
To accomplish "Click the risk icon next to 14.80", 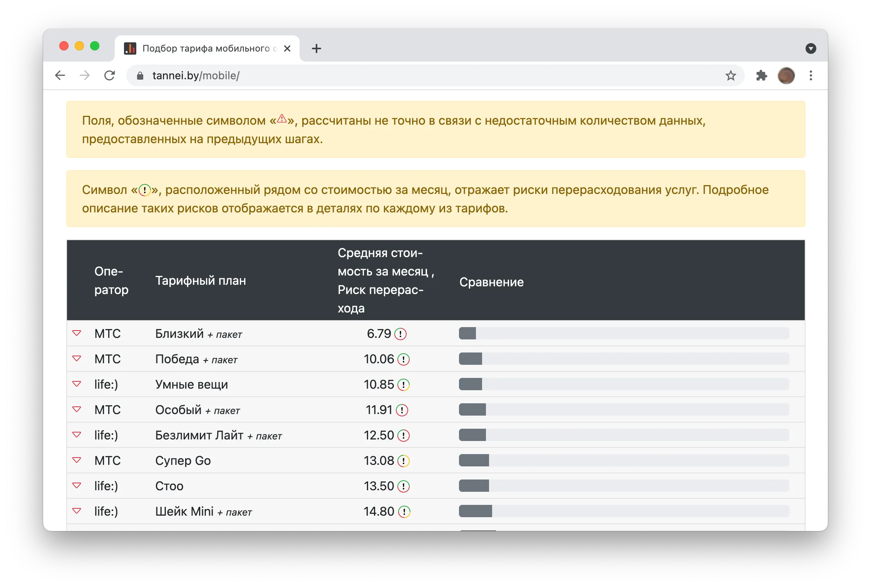I will tap(404, 511).
